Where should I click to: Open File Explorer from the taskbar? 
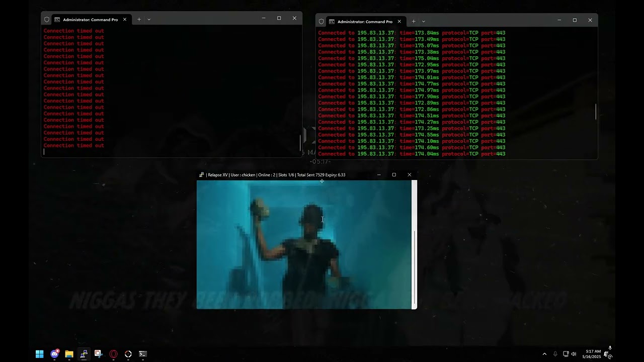69,354
